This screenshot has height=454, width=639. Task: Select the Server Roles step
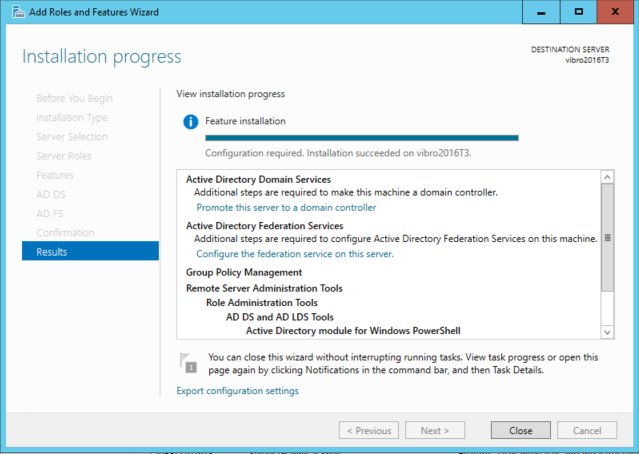(x=64, y=156)
